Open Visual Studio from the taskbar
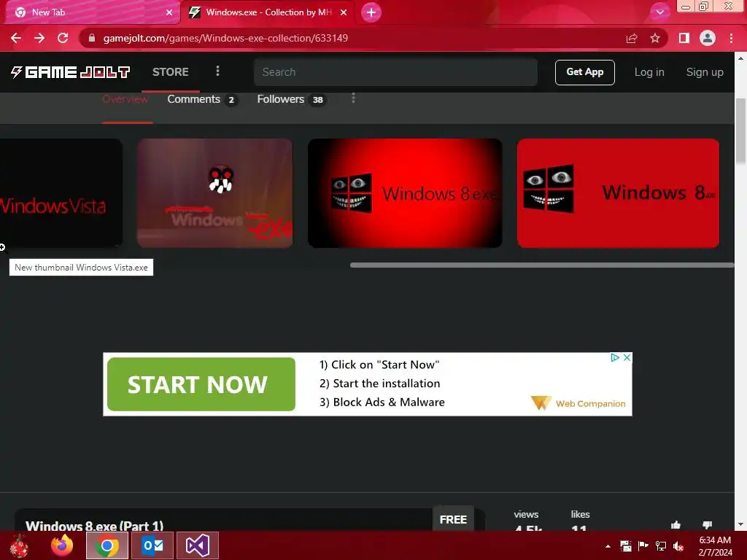The width and height of the screenshot is (747, 560). tap(197, 545)
